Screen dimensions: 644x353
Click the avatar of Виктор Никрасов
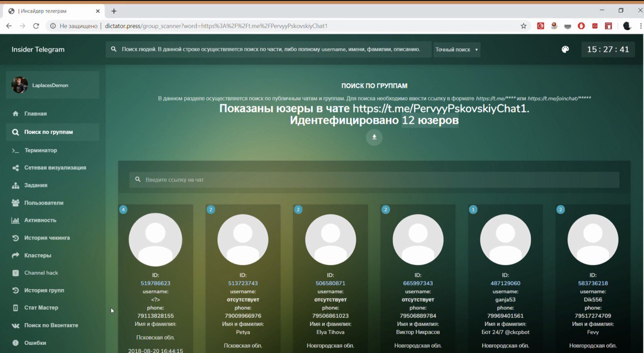(x=418, y=240)
